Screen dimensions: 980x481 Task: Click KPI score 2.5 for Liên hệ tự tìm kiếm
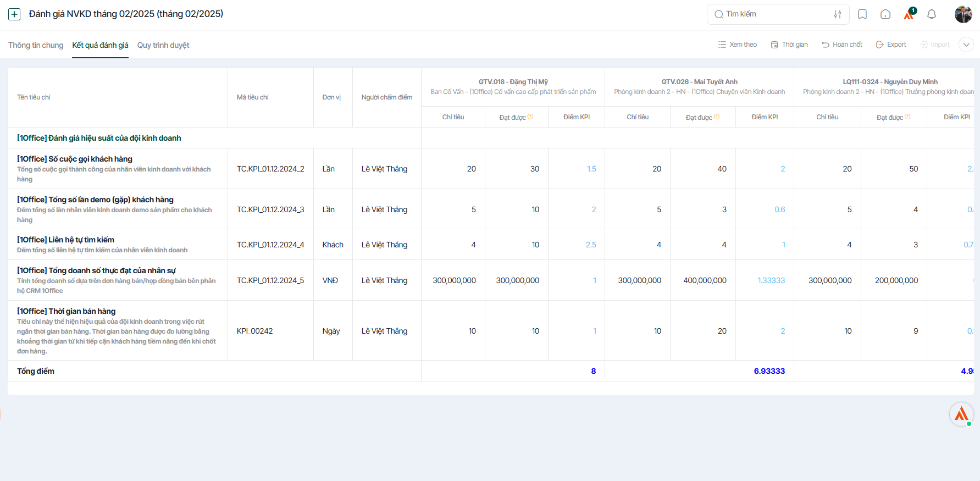point(591,245)
